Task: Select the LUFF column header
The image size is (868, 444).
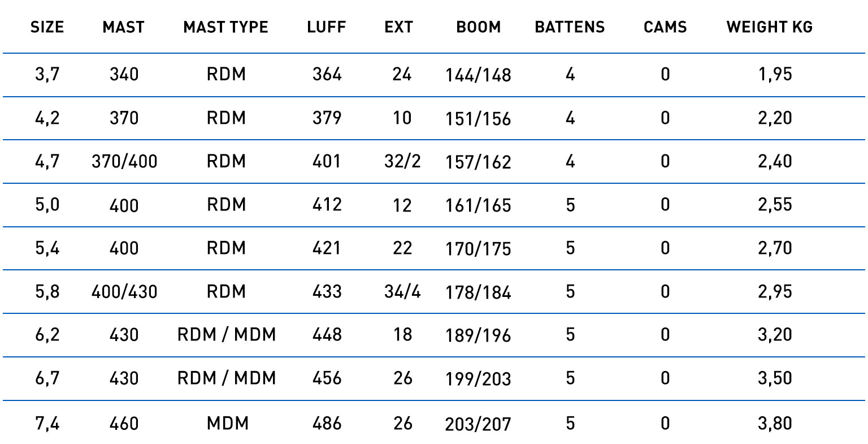Action: point(326,27)
